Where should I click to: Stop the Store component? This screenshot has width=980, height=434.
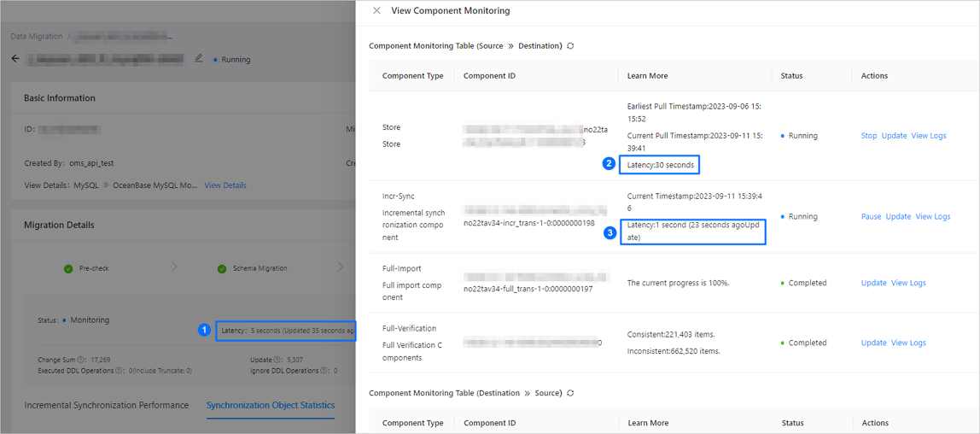tap(868, 136)
